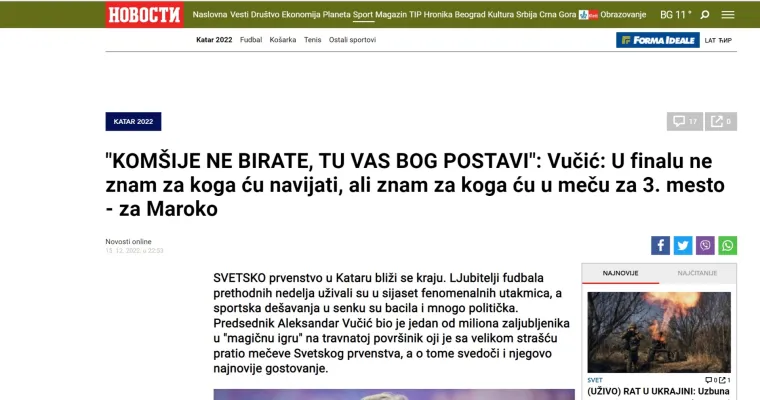Open Fudbal subsection
760x400 pixels.
point(251,40)
